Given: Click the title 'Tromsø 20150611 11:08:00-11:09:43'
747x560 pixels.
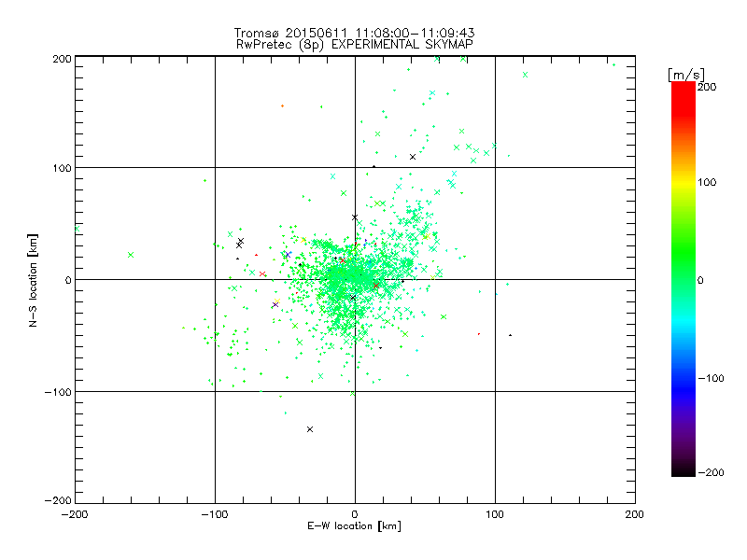Looking at the screenshot, I should [354, 33].
